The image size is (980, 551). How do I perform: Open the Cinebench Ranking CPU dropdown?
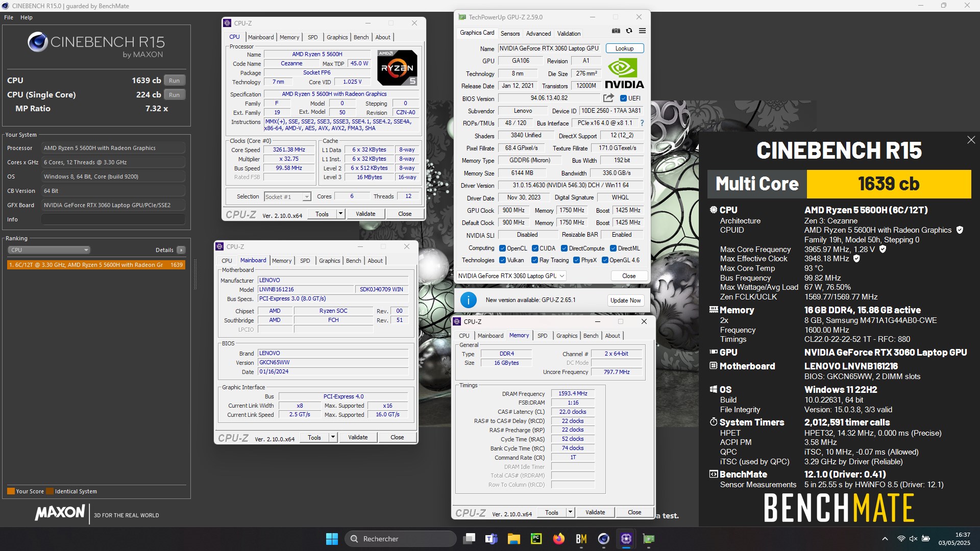49,250
